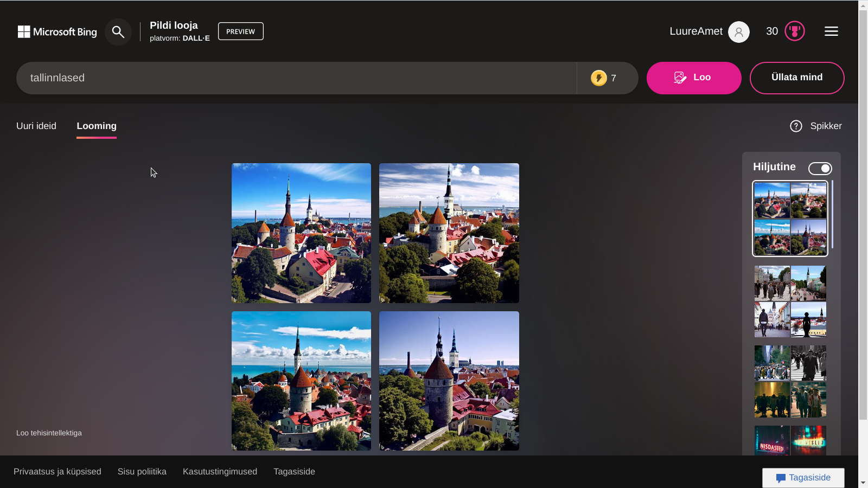This screenshot has height=488, width=868.
Task: Click the Spikker help question icon
Action: (x=796, y=126)
